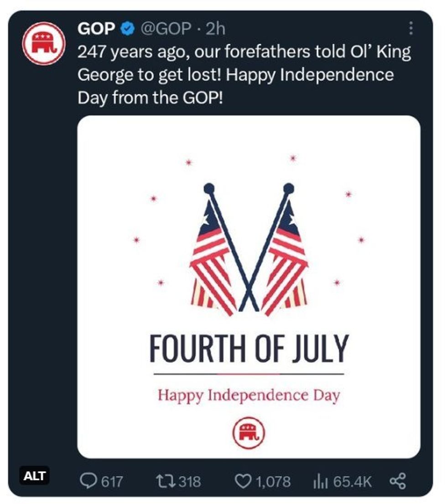Viewport: 447px width, 504px height.
Task: Click the retweet arrows icon
Action: coord(166,482)
